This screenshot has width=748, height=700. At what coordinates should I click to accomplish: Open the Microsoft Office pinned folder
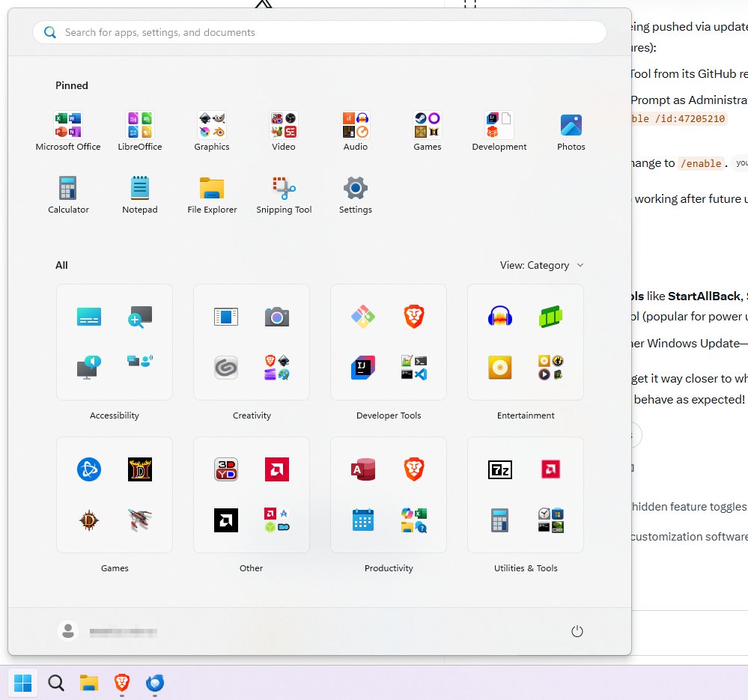point(67,131)
